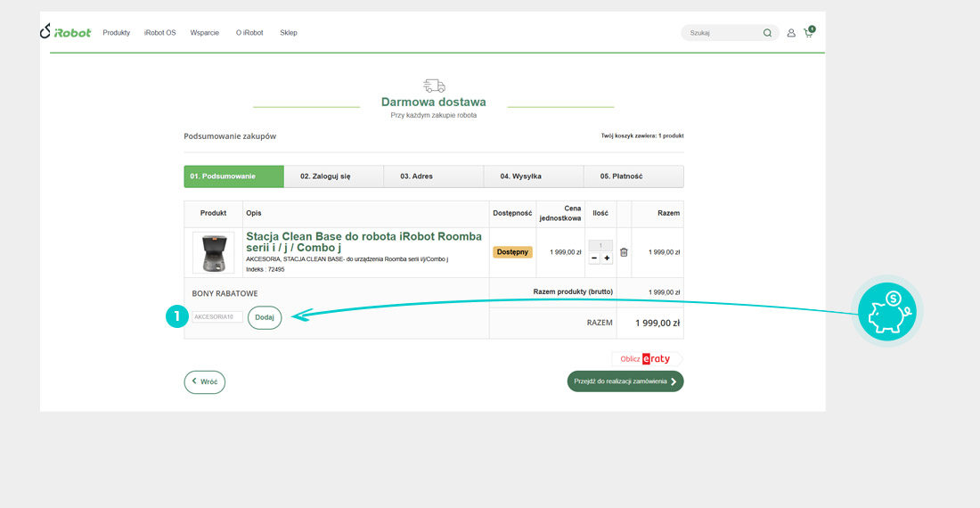This screenshot has height=508, width=980.
Task: Select the 01. Podsumowanie step tab
Action: [x=233, y=176]
